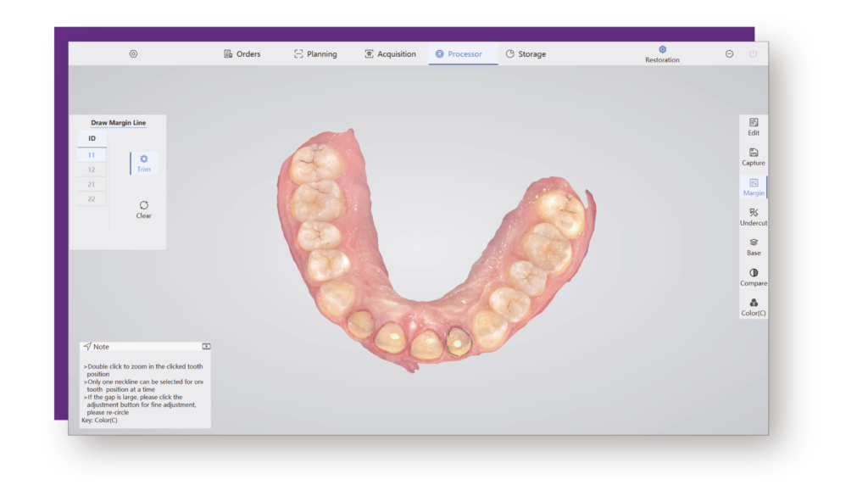
Task: Open the settings gear in top bar
Action: tap(133, 53)
